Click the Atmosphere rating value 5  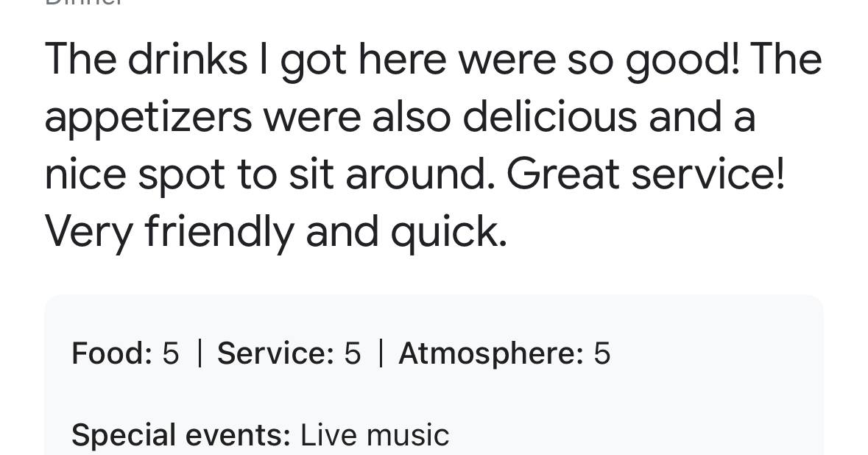602,353
